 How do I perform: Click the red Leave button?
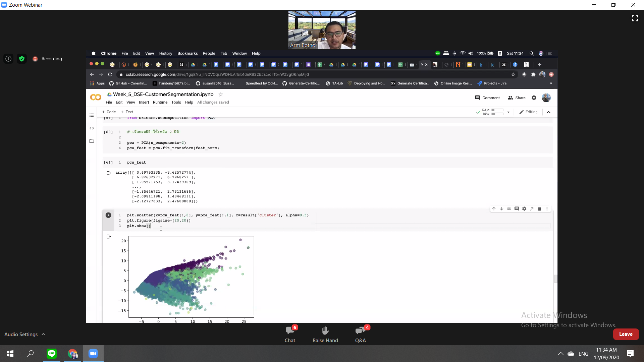click(626, 334)
